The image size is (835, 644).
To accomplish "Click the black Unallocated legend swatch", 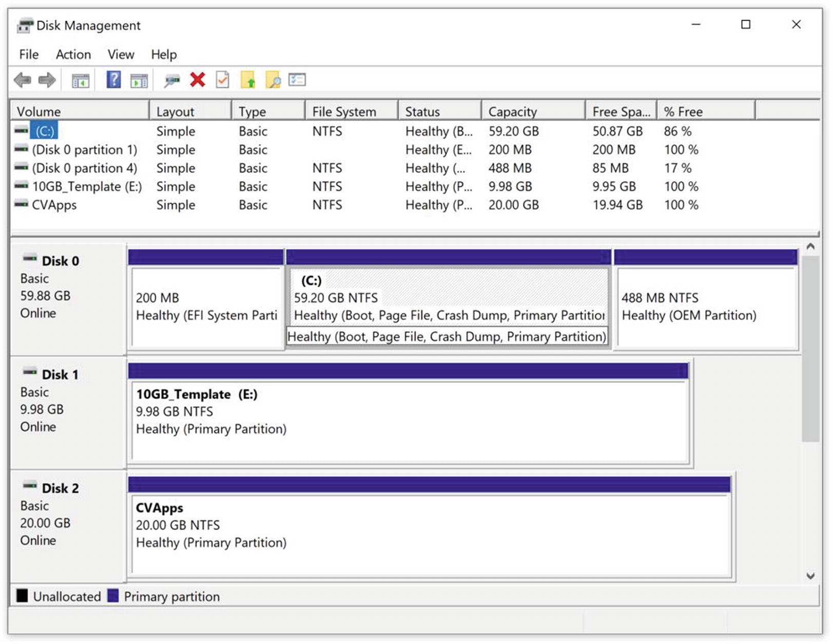I will (22, 595).
